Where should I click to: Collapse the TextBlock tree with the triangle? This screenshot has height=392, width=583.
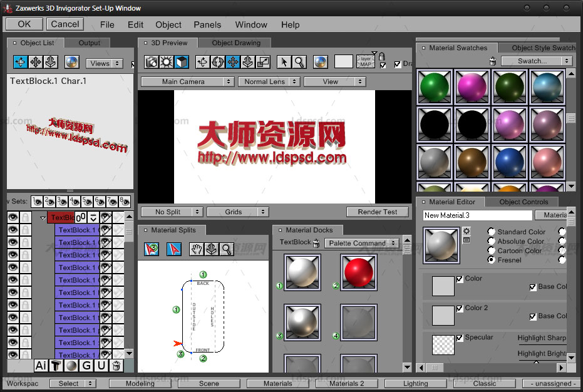pos(43,218)
